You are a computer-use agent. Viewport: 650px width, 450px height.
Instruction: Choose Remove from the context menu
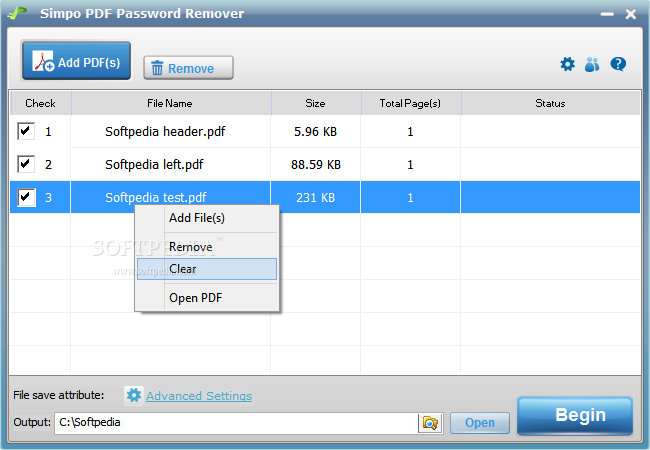click(207, 247)
